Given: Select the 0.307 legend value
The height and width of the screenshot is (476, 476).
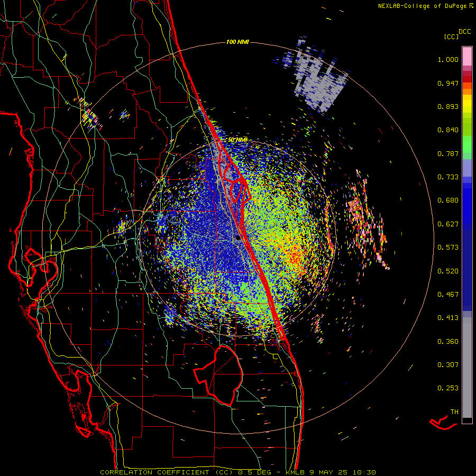Looking at the screenshot, I should 448,365.
